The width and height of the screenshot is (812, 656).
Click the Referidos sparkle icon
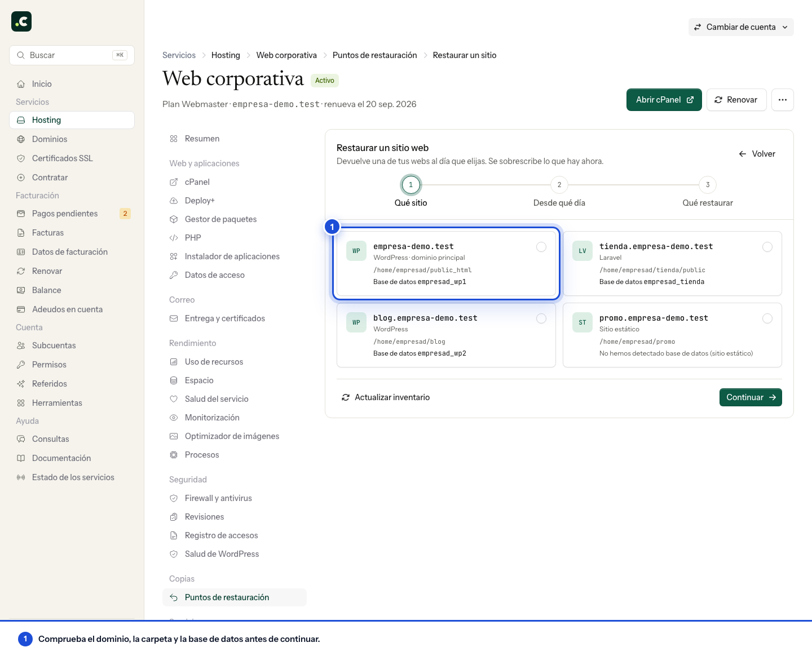click(x=21, y=384)
